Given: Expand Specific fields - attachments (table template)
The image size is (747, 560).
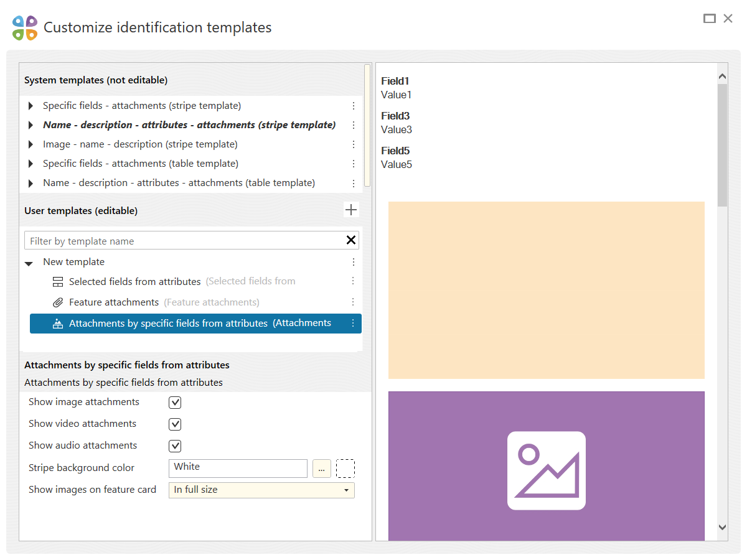Looking at the screenshot, I should 31,164.
